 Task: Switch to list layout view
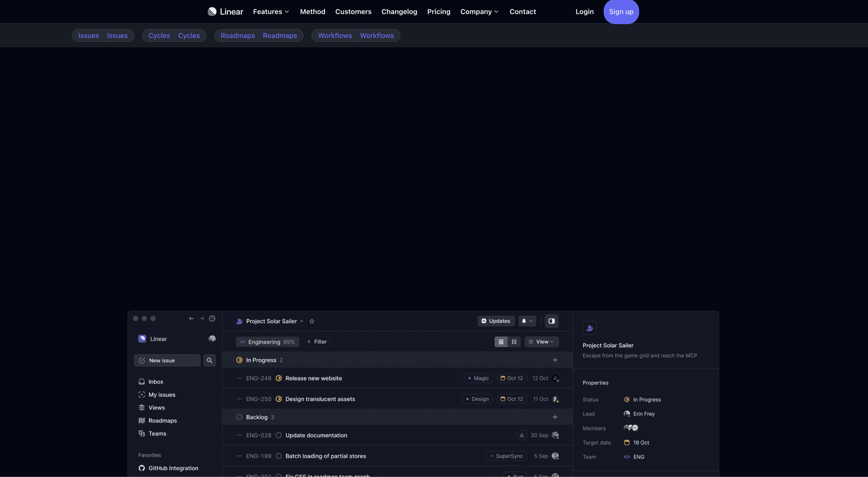coord(501,342)
